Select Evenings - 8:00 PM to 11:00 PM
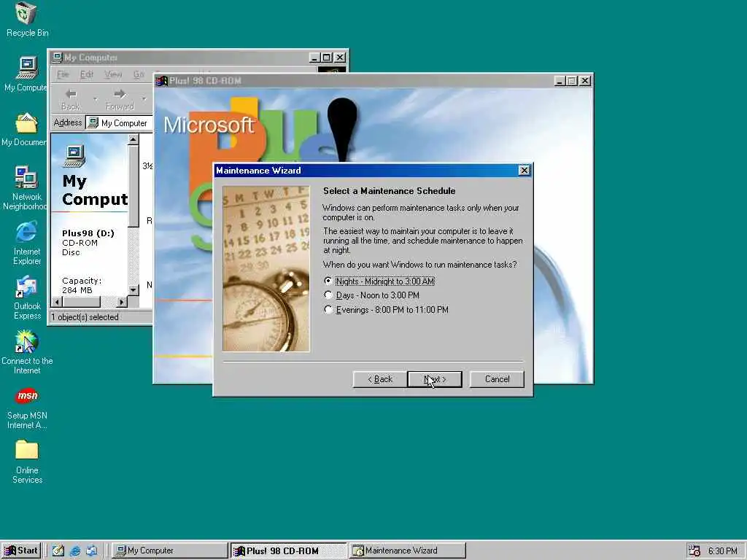Viewport: 747px width, 560px height. pos(387,310)
